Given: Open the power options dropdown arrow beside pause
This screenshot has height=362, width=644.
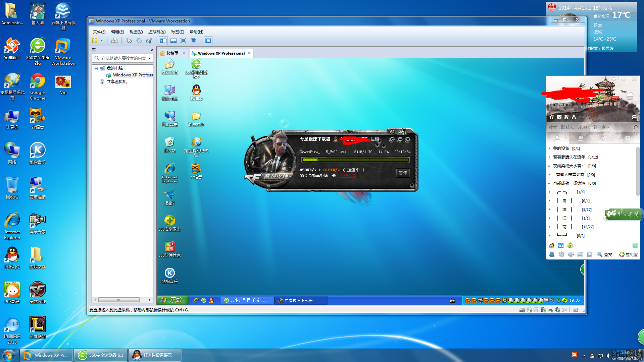Looking at the screenshot, I should coord(101,41).
